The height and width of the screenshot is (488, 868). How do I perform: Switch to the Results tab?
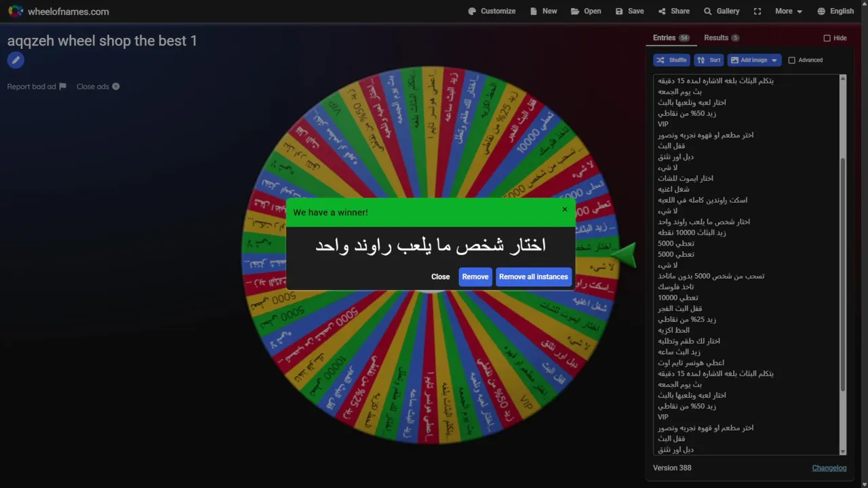(x=722, y=38)
